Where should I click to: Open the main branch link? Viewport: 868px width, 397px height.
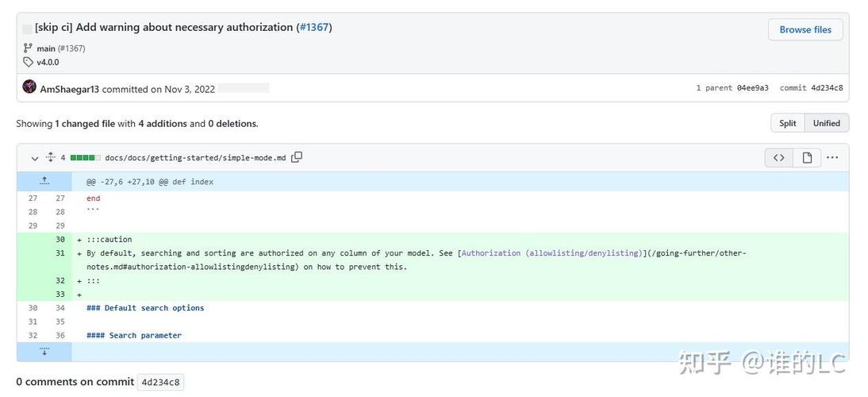pos(46,48)
